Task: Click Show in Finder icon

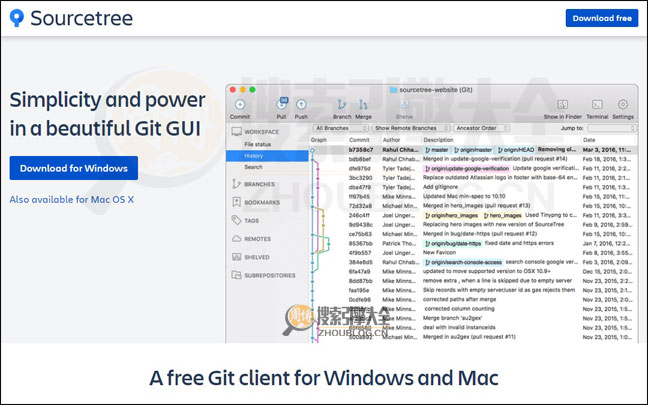Action: click(x=562, y=105)
